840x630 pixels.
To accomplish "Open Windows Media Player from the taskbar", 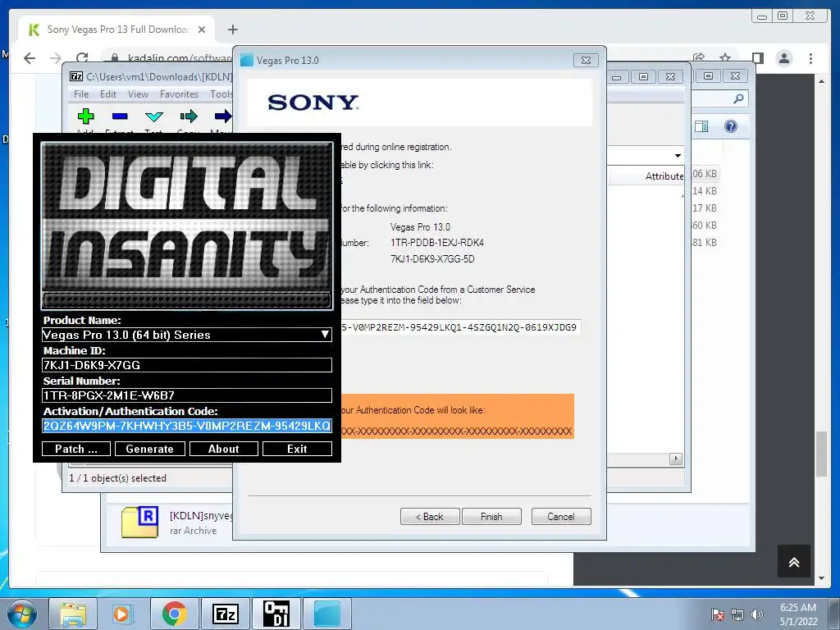I will [121, 614].
